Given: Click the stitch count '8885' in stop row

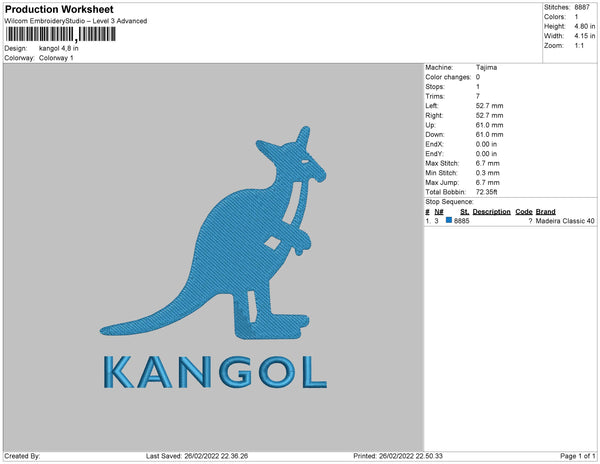Looking at the screenshot, I should pyautogui.click(x=461, y=221).
